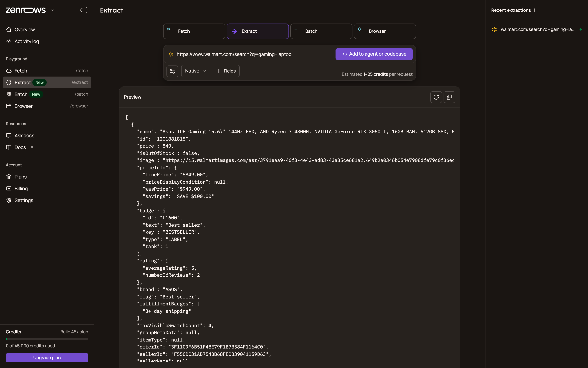The width and height of the screenshot is (588, 368).
Task: Click the ZenRows logo
Action: point(26,10)
